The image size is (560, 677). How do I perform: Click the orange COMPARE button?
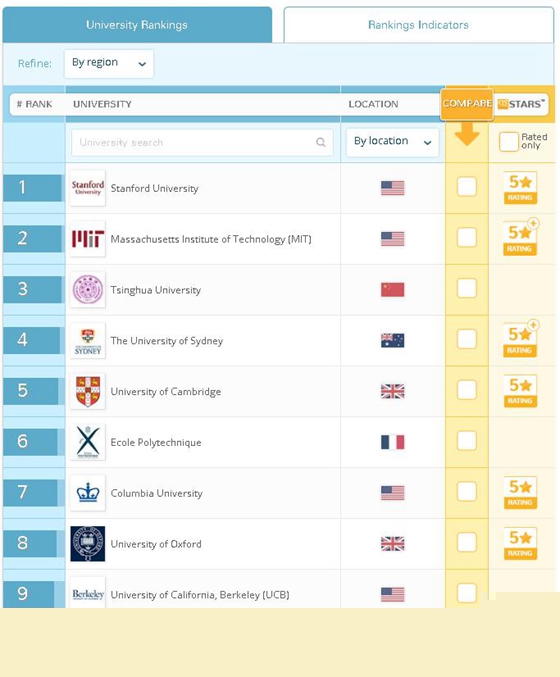(x=467, y=104)
